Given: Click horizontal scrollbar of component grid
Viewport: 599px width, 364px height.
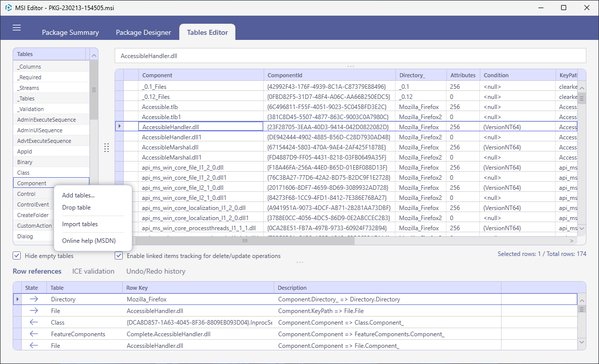Looking at the screenshot, I should point(245,241).
